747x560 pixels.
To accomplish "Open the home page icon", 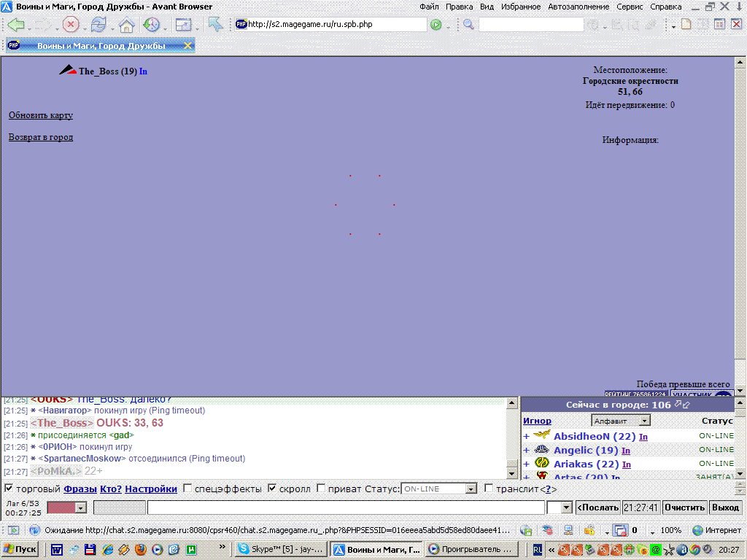I will coord(126,25).
